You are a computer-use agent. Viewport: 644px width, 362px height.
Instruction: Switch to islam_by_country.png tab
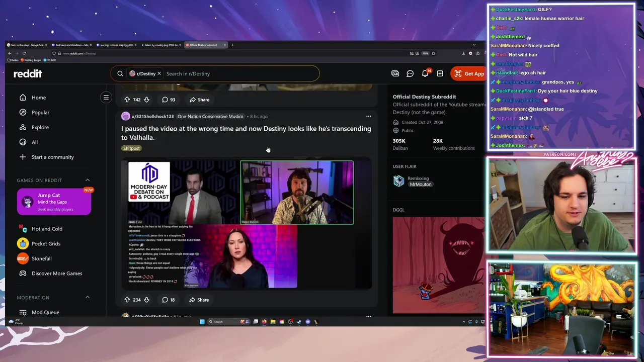coord(160,45)
